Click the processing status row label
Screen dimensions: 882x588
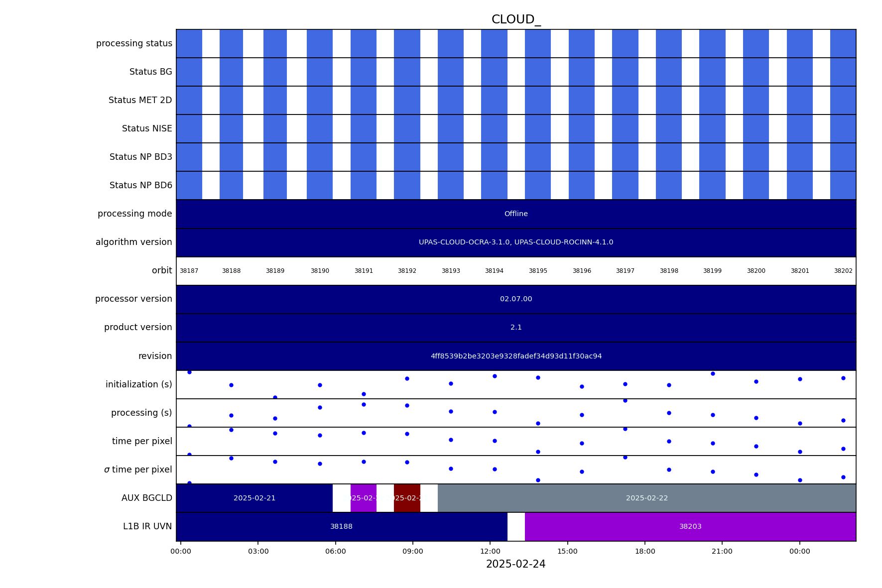click(134, 44)
